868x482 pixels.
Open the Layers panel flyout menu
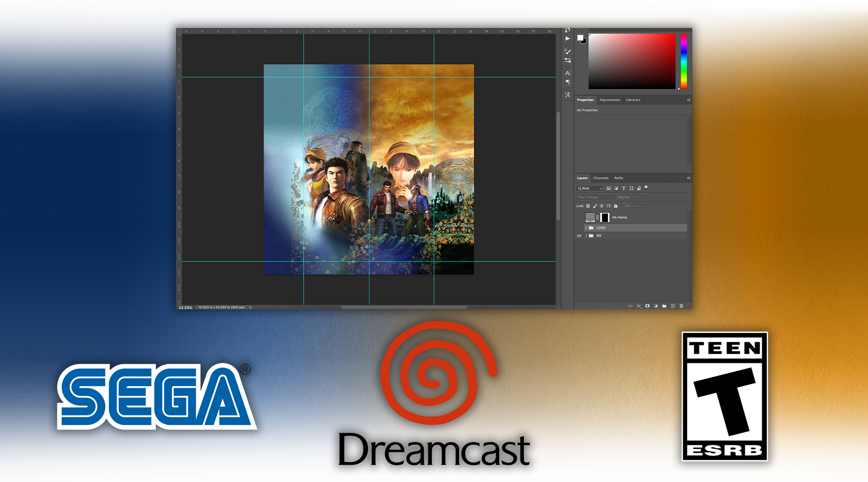pos(689,178)
